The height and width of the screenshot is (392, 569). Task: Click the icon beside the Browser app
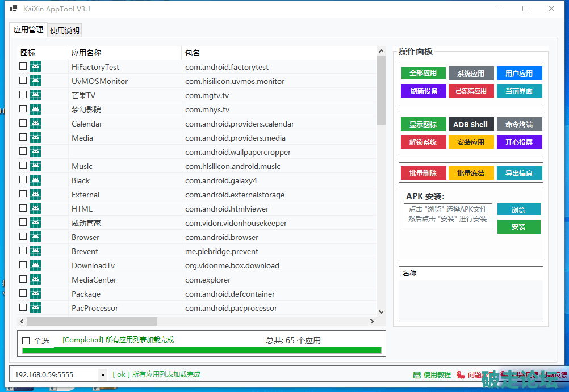35,237
